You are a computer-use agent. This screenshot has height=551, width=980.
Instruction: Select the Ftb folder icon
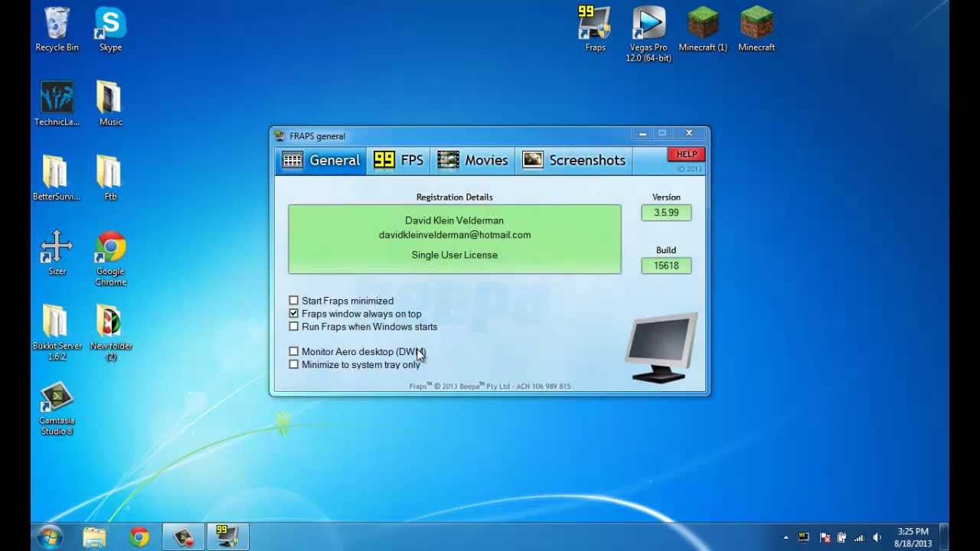(110, 178)
